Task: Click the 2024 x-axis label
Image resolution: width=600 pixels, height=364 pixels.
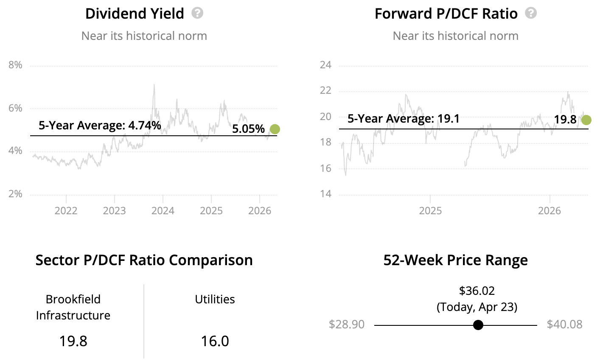Action: pyautogui.click(x=163, y=211)
